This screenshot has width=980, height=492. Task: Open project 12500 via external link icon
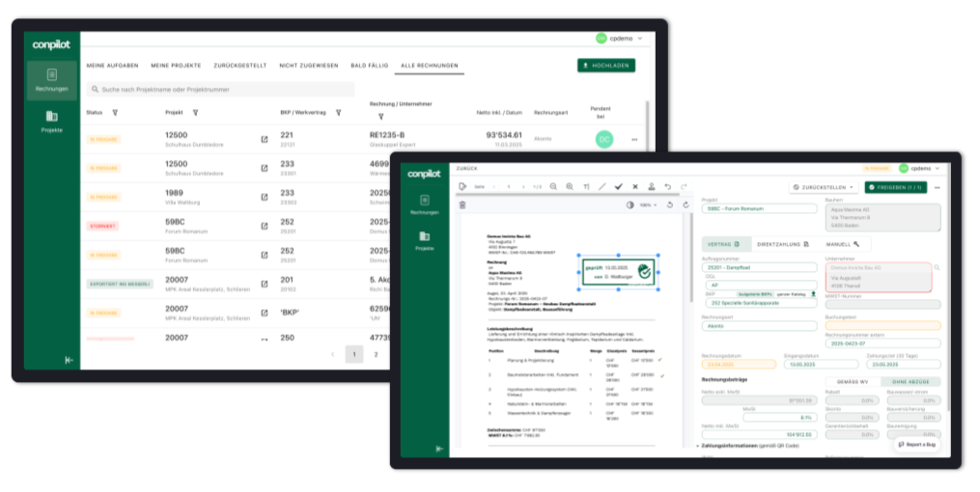coord(265,139)
